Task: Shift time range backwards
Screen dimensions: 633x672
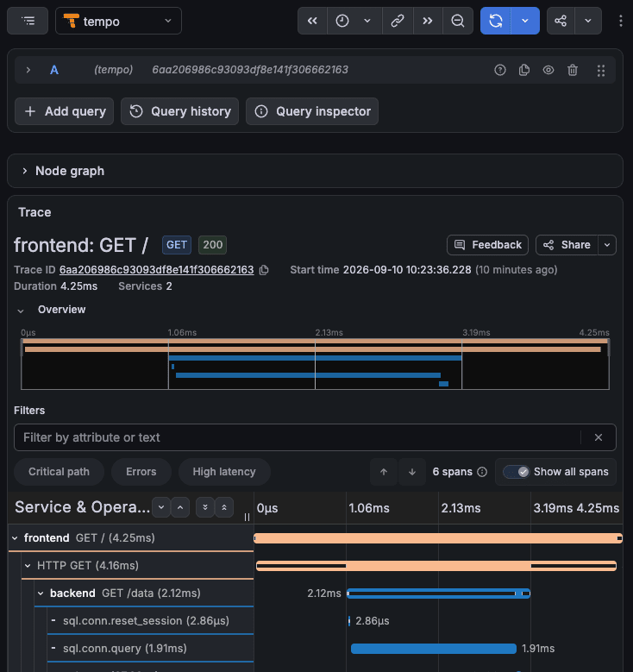Action: click(312, 21)
